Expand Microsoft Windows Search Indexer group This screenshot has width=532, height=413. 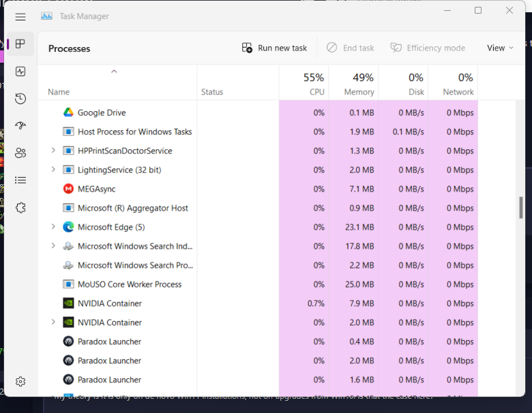(x=53, y=245)
